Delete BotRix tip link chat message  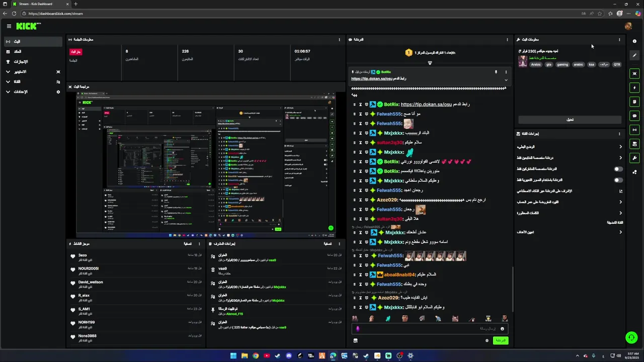354,105
